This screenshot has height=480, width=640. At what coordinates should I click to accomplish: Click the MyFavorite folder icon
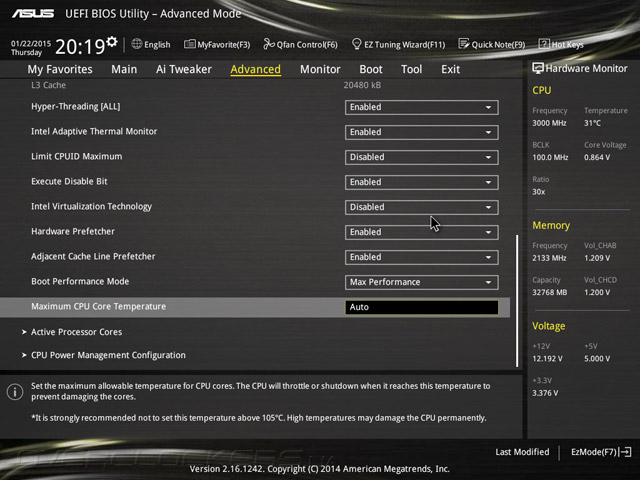pos(189,44)
